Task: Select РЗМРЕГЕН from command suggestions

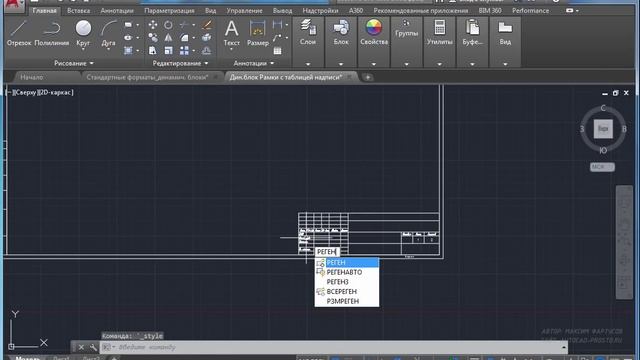Action: 347,301
